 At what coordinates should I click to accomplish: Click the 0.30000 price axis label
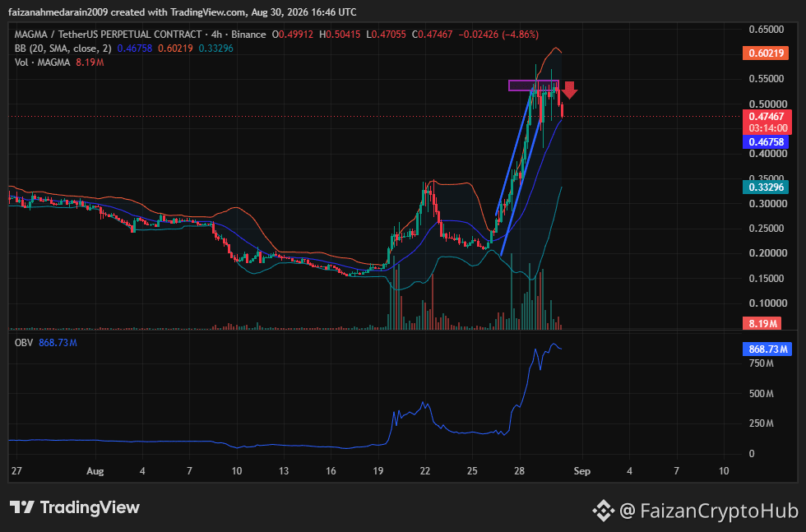[768, 204]
